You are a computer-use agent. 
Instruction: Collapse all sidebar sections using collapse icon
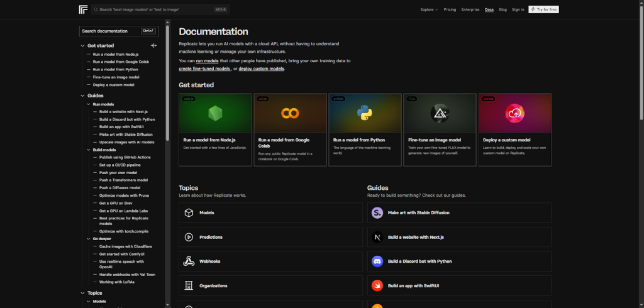pyautogui.click(x=154, y=45)
